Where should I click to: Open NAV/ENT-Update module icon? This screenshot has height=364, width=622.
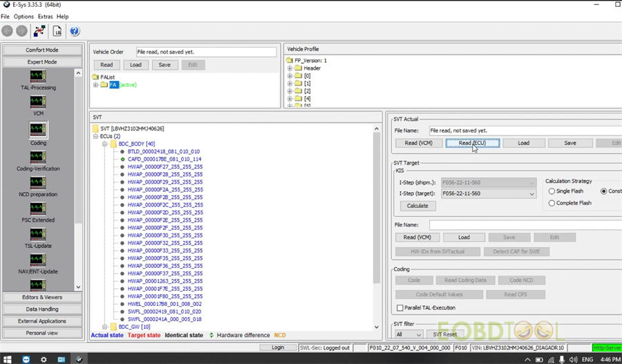point(38,260)
